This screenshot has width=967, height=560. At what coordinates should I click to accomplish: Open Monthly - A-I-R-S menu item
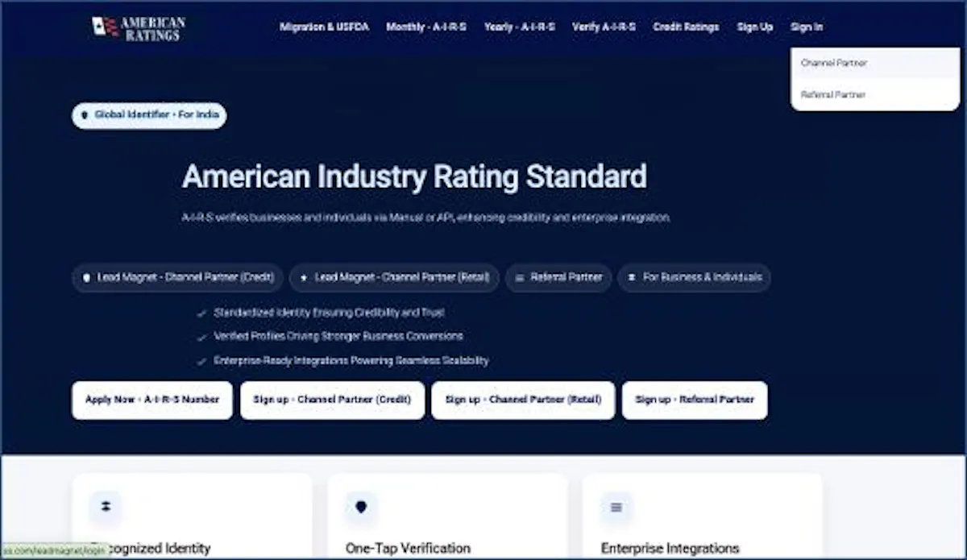[426, 27]
